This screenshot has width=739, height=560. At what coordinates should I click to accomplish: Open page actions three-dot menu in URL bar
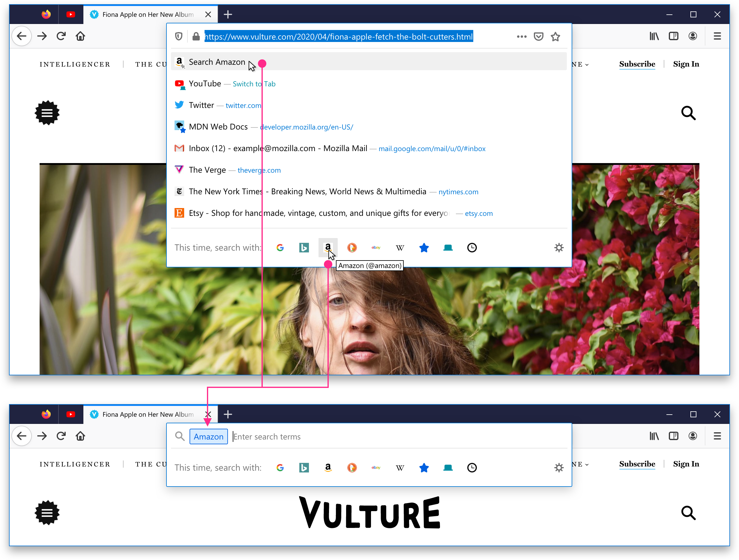(x=522, y=36)
